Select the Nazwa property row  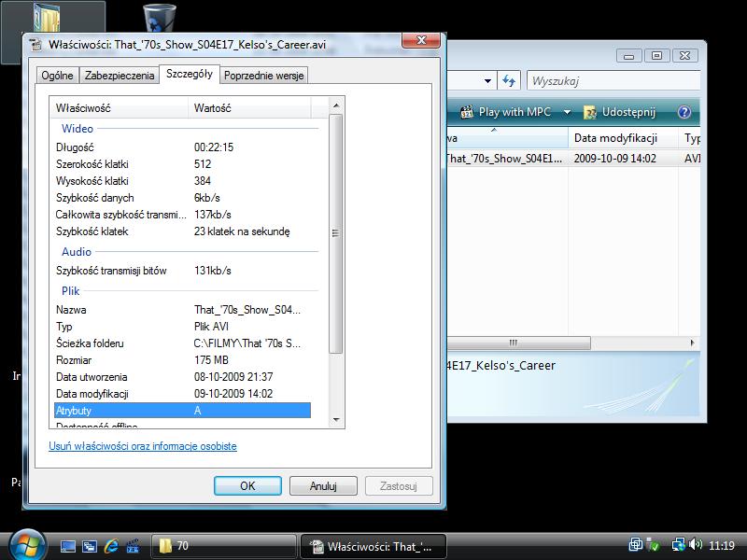(x=182, y=310)
